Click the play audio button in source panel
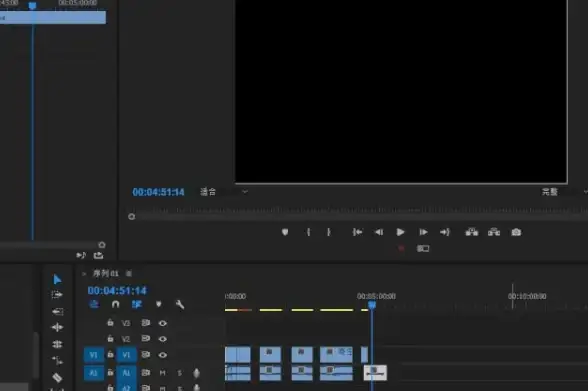588x391 pixels. pyautogui.click(x=81, y=256)
